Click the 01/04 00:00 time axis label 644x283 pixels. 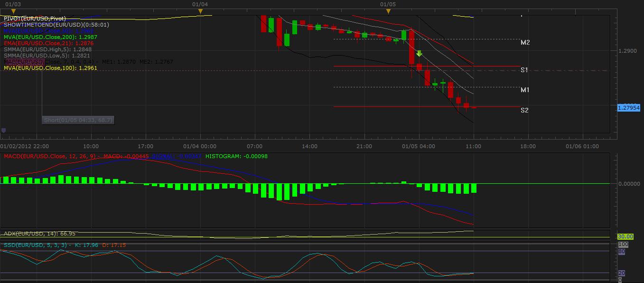(x=200, y=146)
